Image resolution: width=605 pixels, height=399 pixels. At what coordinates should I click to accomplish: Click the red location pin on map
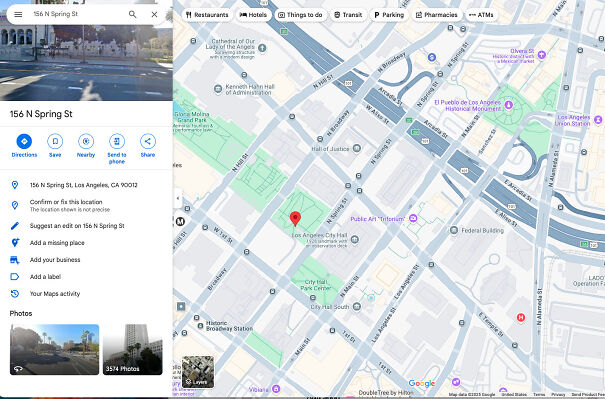click(x=295, y=218)
